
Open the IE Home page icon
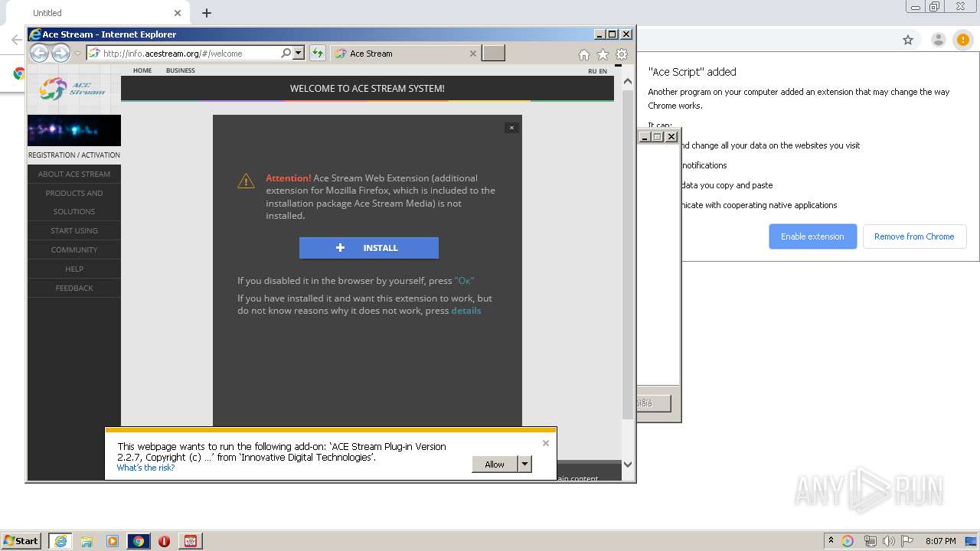pos(584,54)
